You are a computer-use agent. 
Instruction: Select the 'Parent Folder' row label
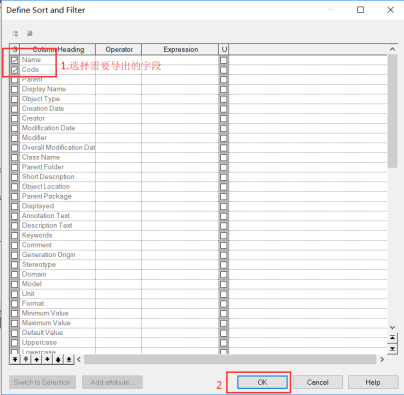pos(43,167)
